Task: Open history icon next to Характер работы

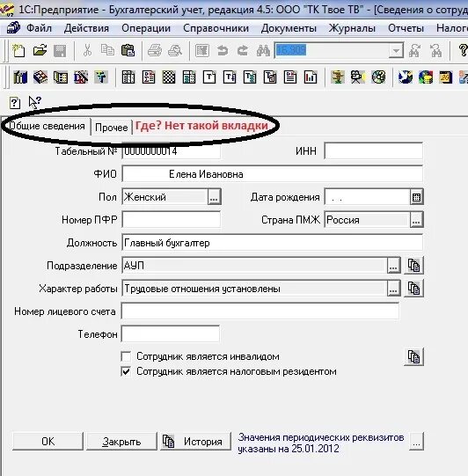Action: tap(413, 289)
